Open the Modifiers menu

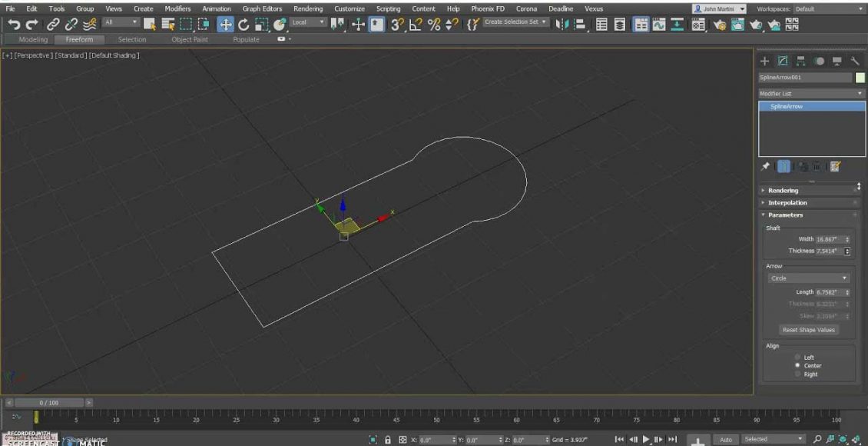(x=177, y=8)
